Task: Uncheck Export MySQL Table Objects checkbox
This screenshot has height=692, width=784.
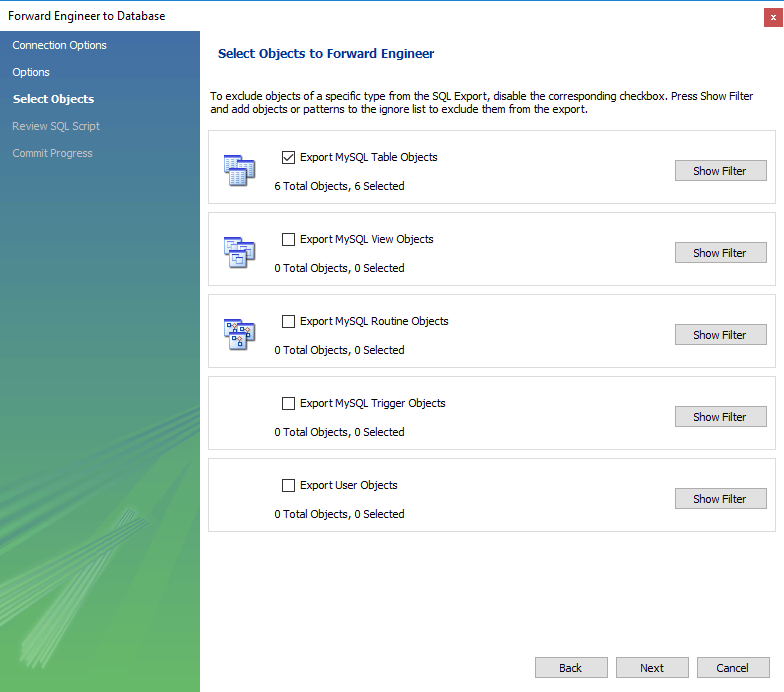Action: pyautogui.click(x=289, y=157)
